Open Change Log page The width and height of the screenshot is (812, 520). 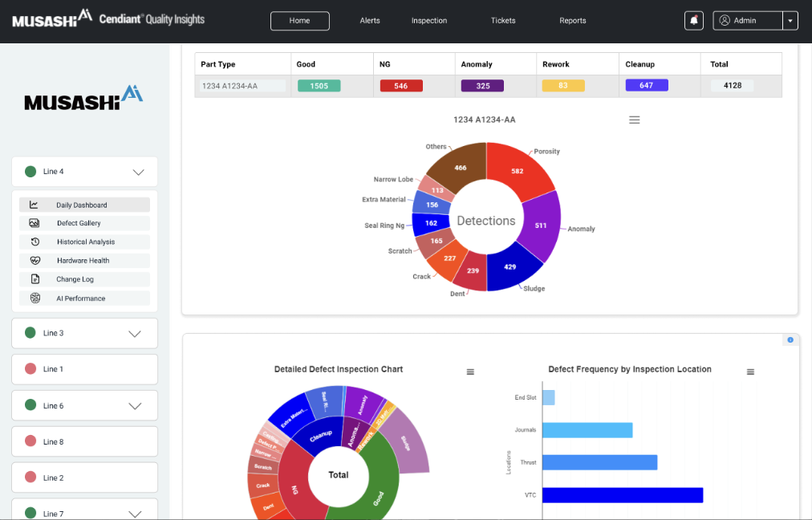pos(84,279)
